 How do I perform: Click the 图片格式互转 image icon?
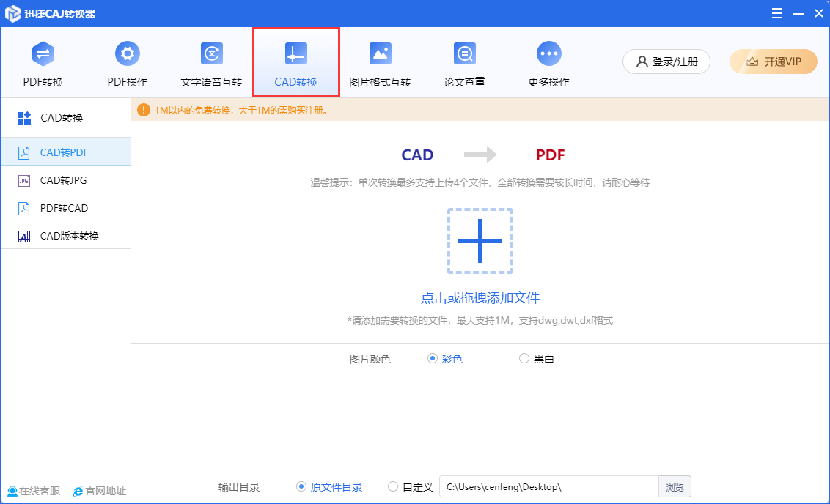380,54
